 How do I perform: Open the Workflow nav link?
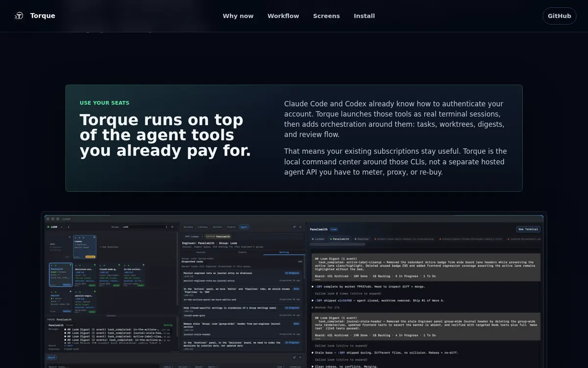[x=283, y=16]
